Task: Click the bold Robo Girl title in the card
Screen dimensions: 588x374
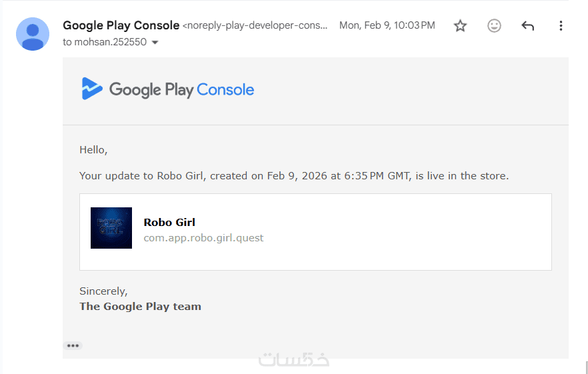Action: click(169, 222)
